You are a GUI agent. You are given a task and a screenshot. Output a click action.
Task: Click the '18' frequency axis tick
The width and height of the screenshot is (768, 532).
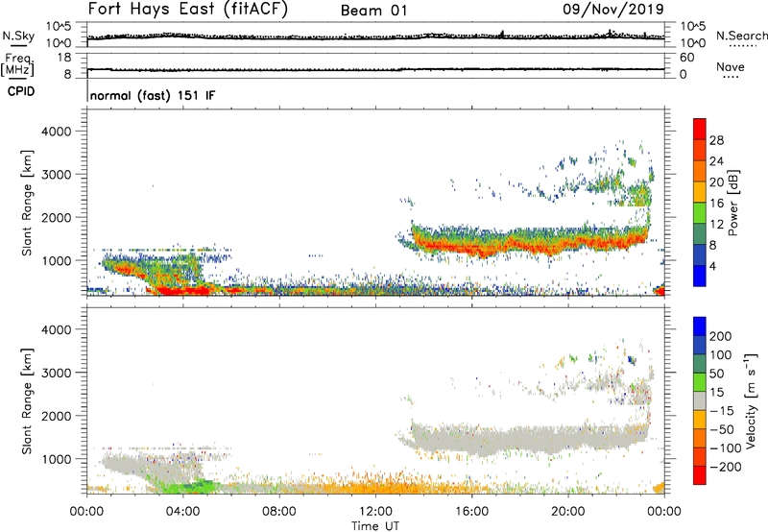64,58
